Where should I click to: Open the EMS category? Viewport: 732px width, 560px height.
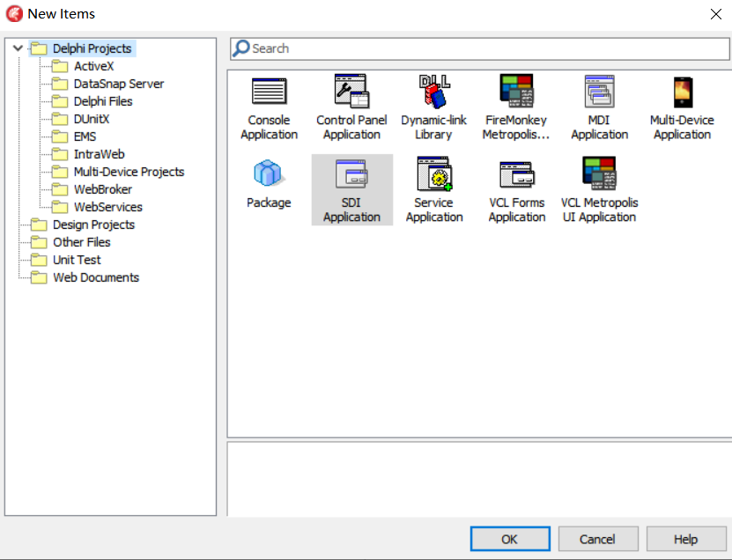[x=74, y=136]
